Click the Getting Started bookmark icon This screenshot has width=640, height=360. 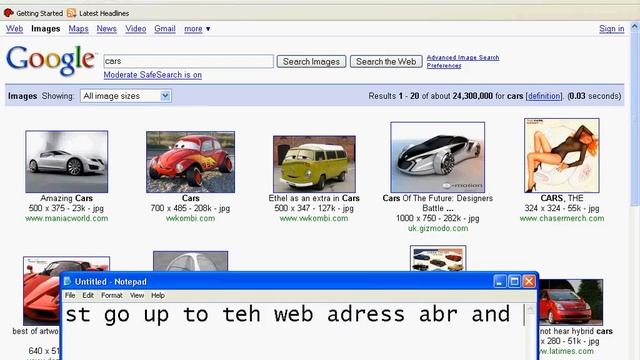click(x=8, y=13)
